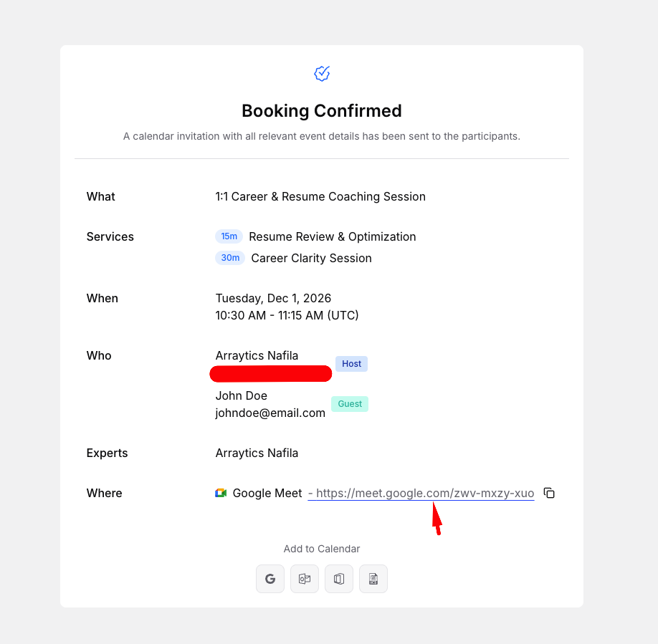The image size is (658, 644).
Task: Copy the Google Meet link
Action: [x=549, y=493]
